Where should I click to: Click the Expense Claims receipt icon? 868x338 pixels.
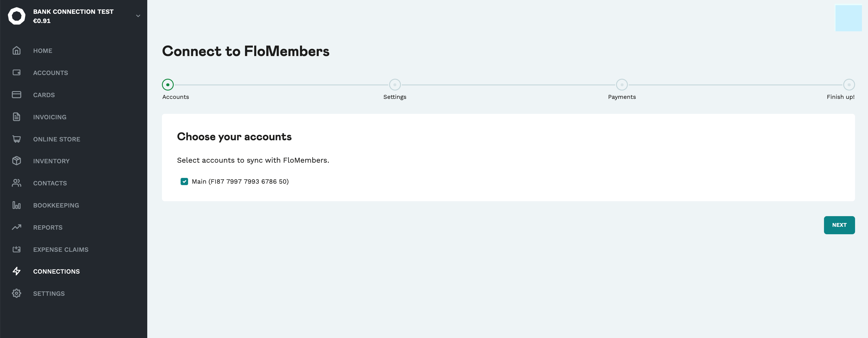pos(16,249)
